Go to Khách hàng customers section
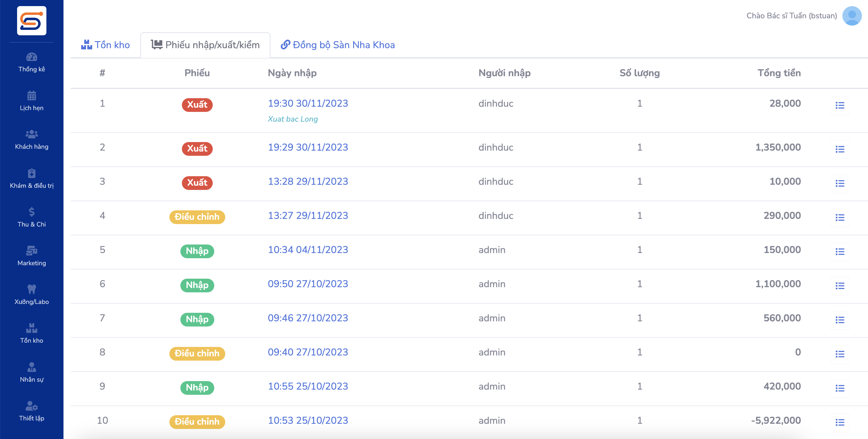Viewport: 868px width, 439px height. (x=32, y=135)
